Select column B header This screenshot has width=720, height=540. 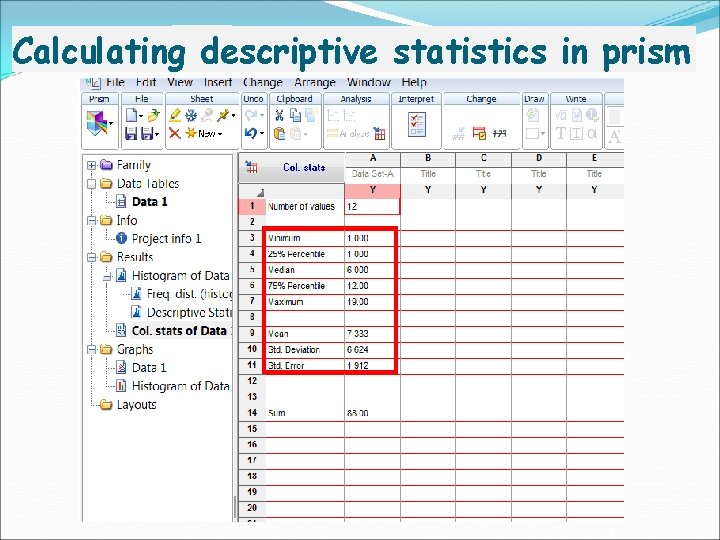(x=428, y=158)
